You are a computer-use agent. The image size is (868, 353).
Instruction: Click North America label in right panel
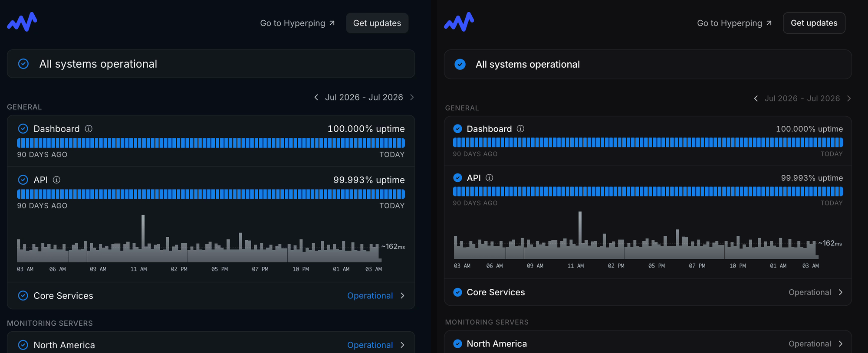(497, 344)
